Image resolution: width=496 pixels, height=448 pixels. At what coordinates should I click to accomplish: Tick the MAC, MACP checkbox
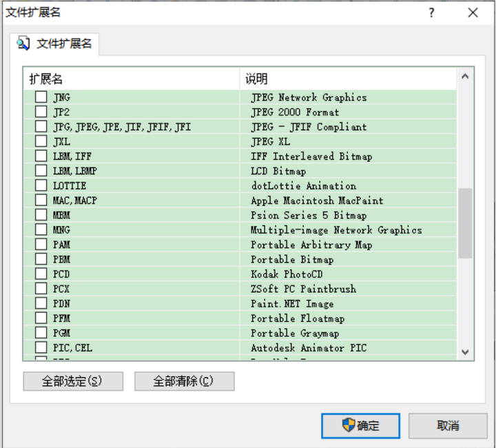click(41, 200)
